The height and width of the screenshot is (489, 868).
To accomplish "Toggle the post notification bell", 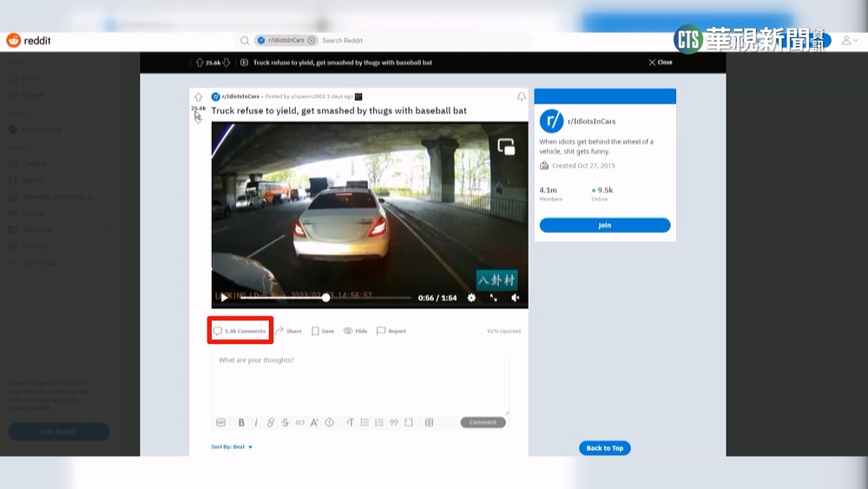I will pos(521,96).
